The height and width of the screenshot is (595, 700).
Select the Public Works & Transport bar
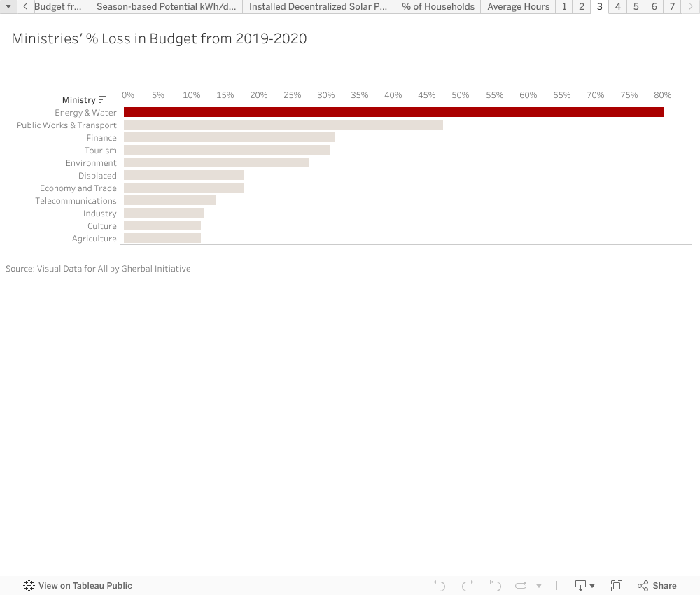click(283, 125)
